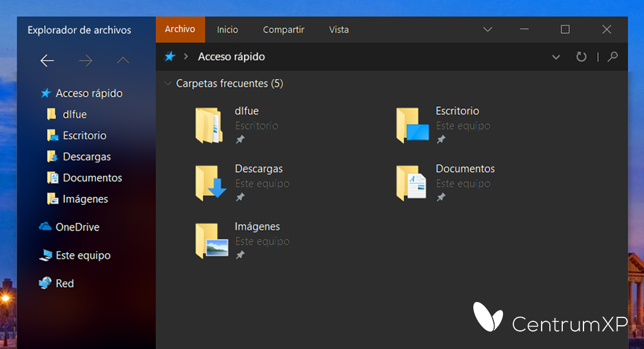Click the Escritorio name in main pane

coord(457,111)
